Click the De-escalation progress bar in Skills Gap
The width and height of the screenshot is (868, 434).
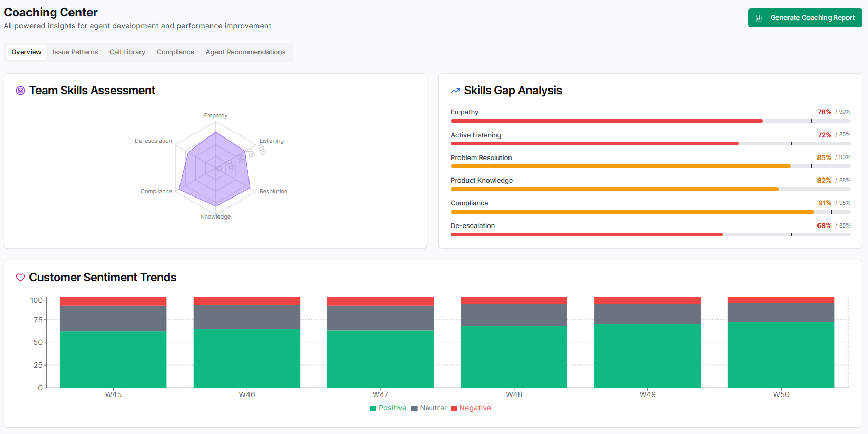(651, 234)
